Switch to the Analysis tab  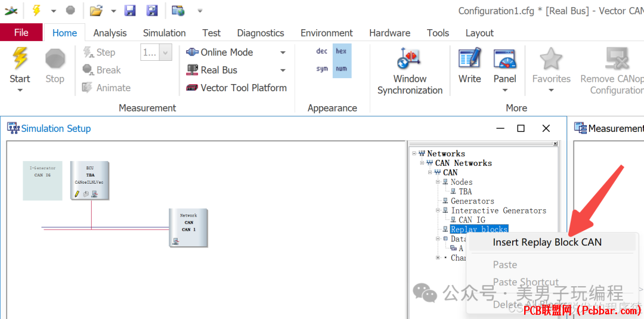pyautogui.click(x=110, y=33)
